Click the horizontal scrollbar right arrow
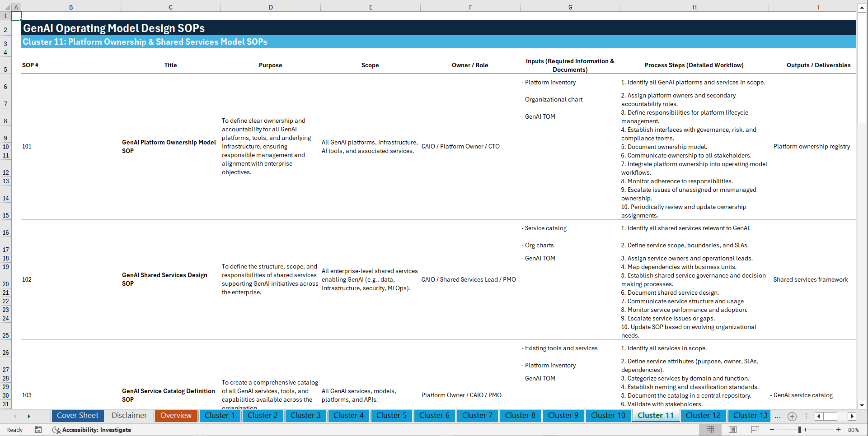Image resolution: width=868 pixels, height=436 pixels. 852,416
